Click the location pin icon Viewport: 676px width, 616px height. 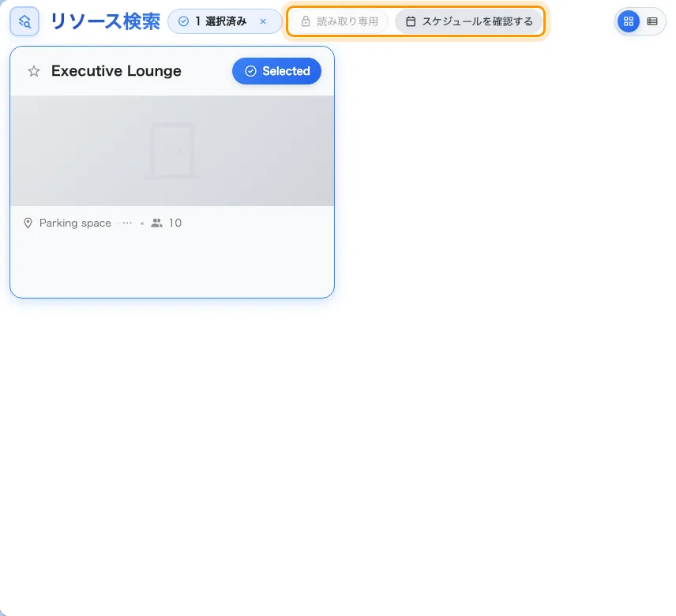tap(28, 223)
